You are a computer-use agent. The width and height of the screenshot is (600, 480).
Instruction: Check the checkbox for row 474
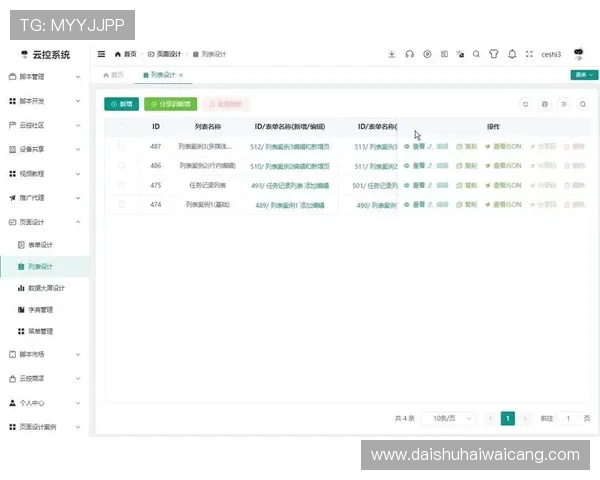[x=121, y=204]
